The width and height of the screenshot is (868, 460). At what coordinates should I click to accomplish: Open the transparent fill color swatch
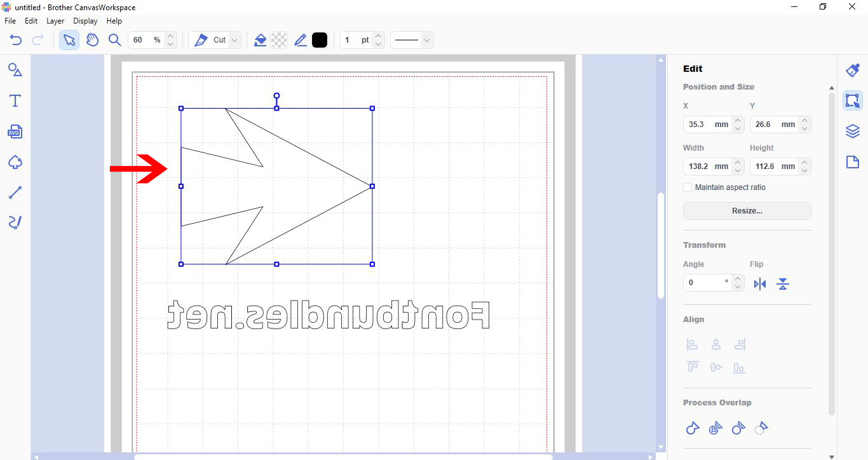pyautogui.click(x=278, y=40)
